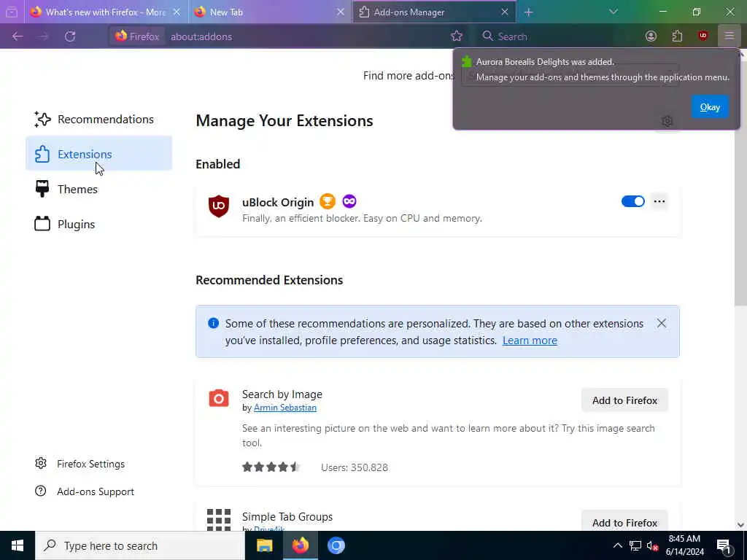Click the uBlock Origin recommended trophy badge

click(328, 201)
